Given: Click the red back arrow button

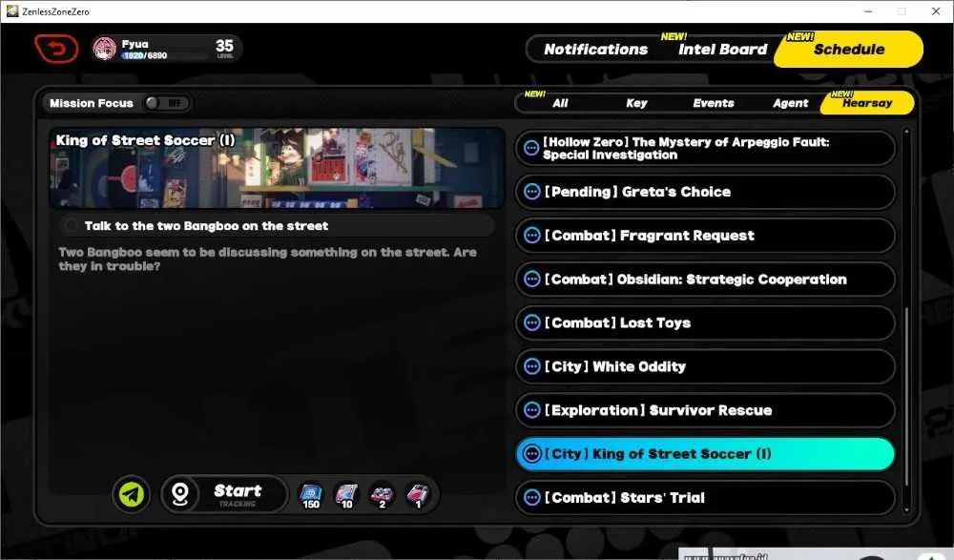Looking at the screenshot, I should click(x=56, y=48).
